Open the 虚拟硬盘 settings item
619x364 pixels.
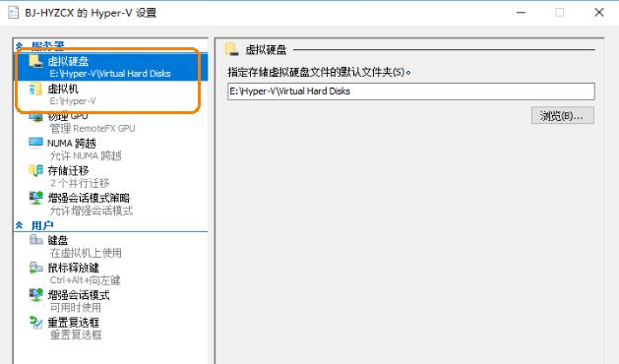tap(111, 67)
